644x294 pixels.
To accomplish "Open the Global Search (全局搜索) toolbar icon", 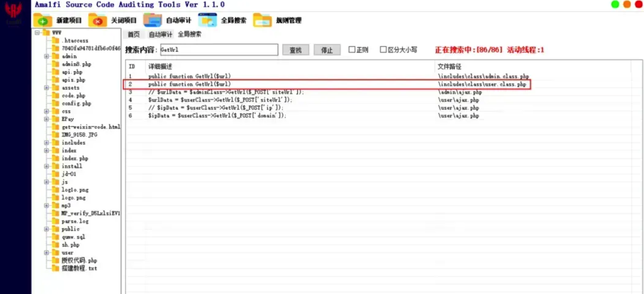I will (x=207, y=20).
